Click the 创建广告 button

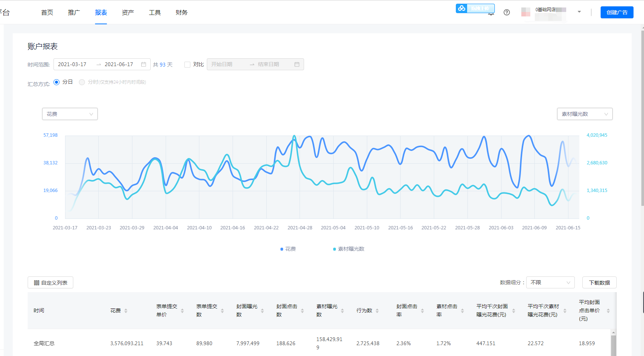(x=617, y=12)
